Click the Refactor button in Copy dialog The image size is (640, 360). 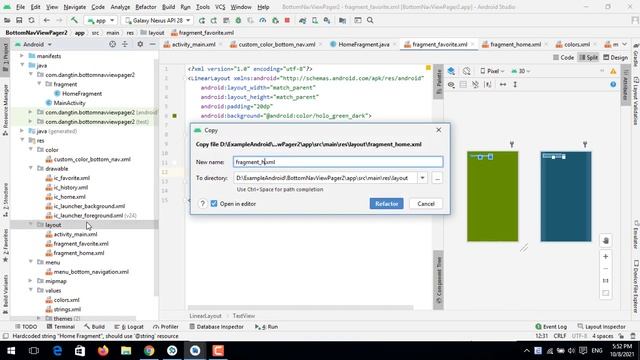(386, 204)
